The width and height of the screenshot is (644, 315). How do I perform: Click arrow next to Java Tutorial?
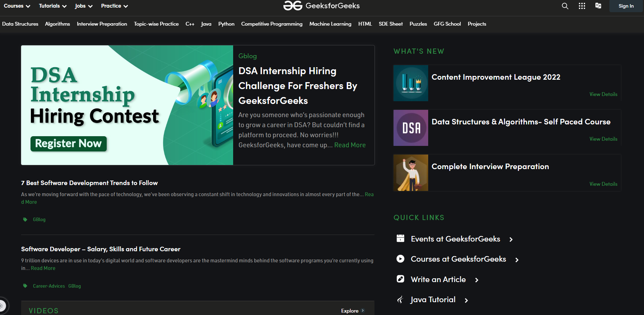click(466, 300)
